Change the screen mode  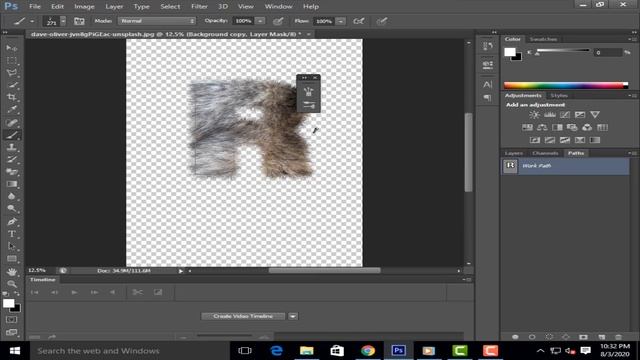(x=11, y=332)
